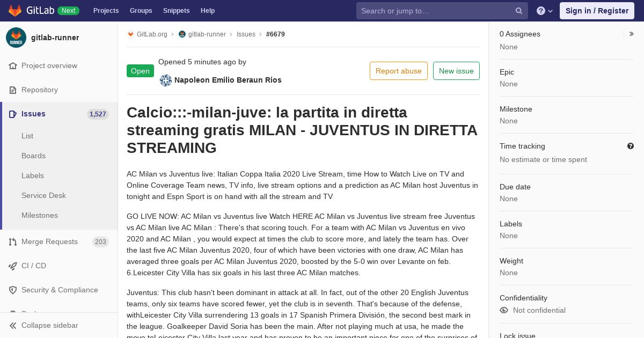The height and width of the screenshot is (338, 644).
Task: Click the Merge Requests icon
Action: [x=13, y=241]
